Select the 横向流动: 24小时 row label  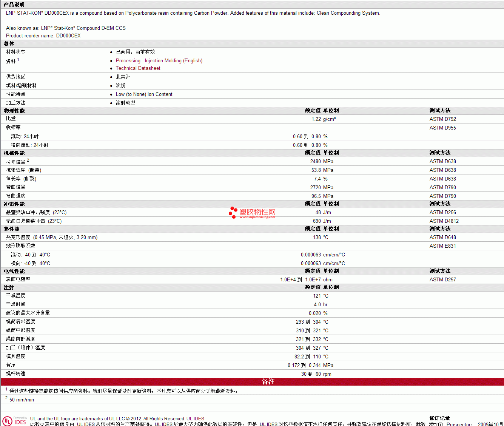[x=29, y=145]
